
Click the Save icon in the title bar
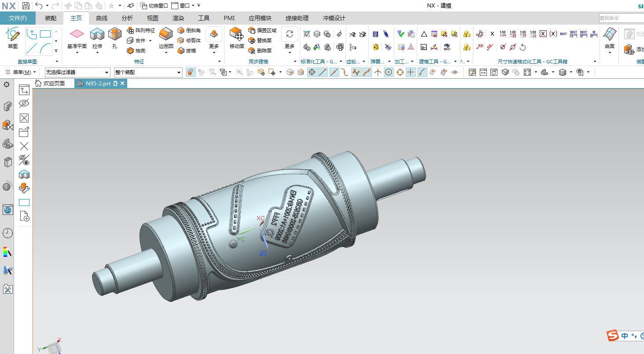click(26, 6)
